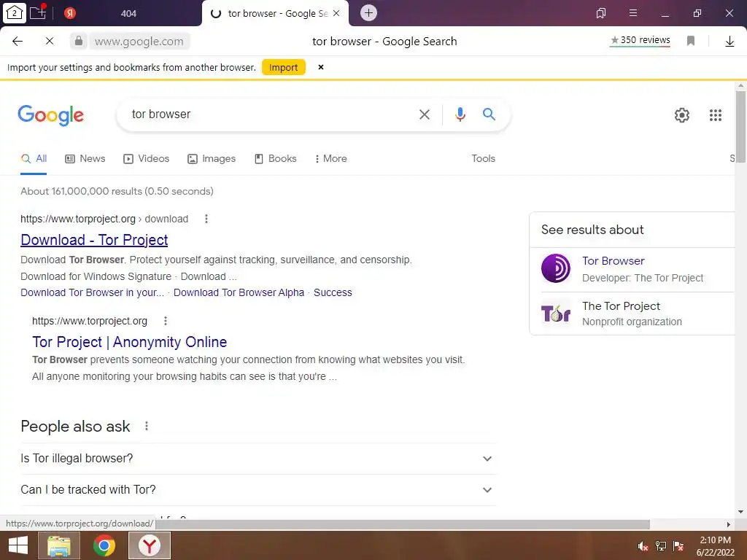Switch to Images results

click(x=212, y=158)
